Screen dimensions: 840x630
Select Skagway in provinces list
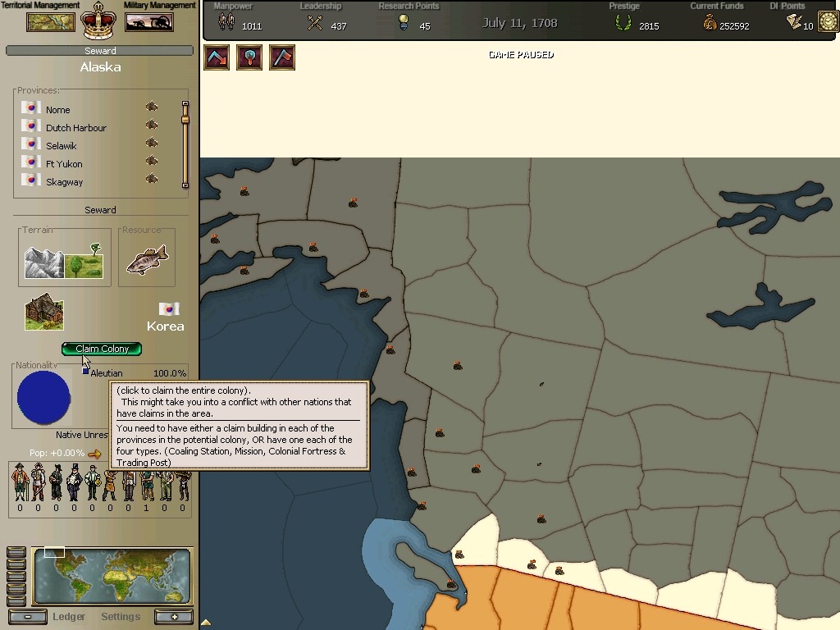tap(64, 182)
